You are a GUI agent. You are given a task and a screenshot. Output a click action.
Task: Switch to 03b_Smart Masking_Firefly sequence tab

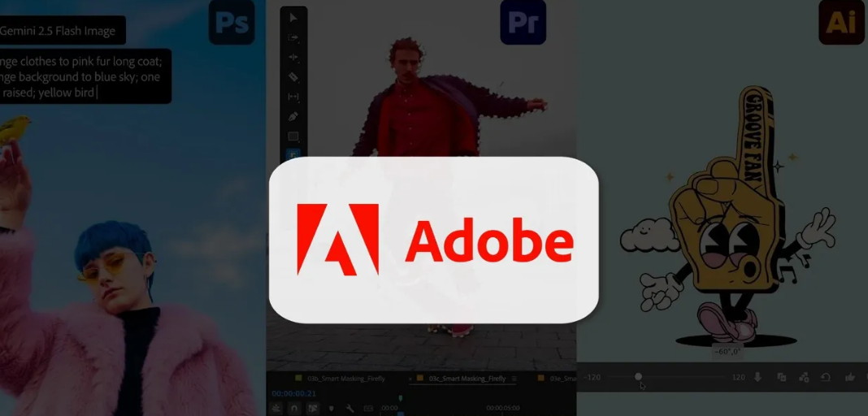point(346,379)
